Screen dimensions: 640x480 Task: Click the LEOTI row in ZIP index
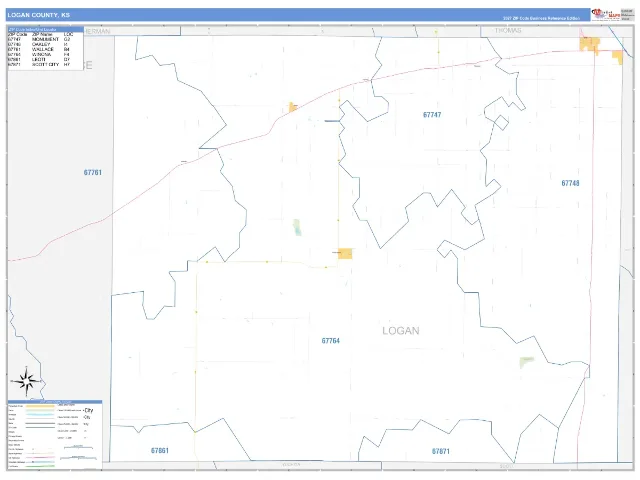click(39, 59)
